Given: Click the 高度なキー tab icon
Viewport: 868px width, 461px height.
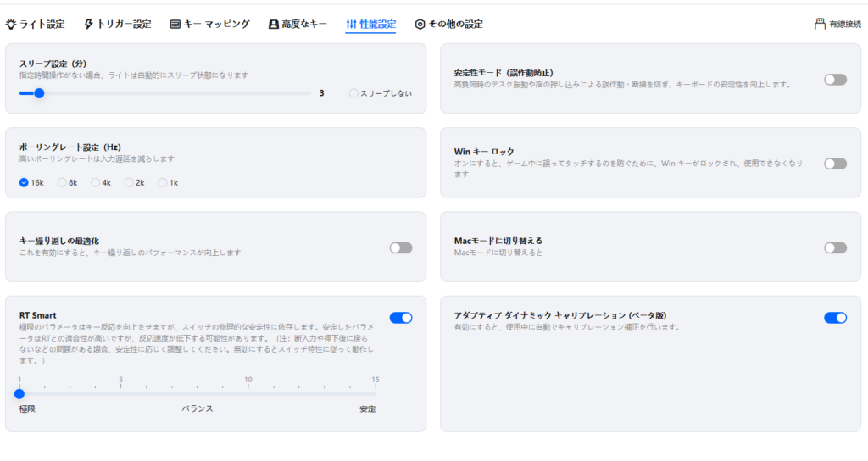Looking at the screenshot, I should click(273, 25).
